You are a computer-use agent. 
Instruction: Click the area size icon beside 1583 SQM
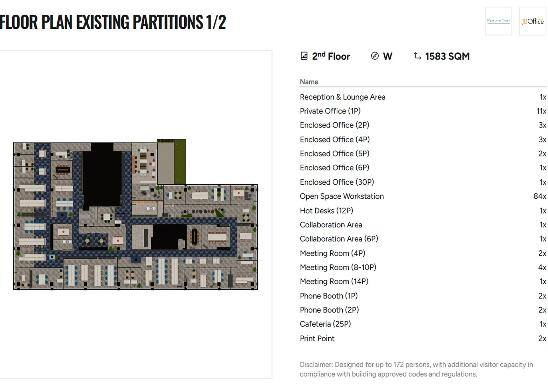pyautogui.click(x=417, y=56)
